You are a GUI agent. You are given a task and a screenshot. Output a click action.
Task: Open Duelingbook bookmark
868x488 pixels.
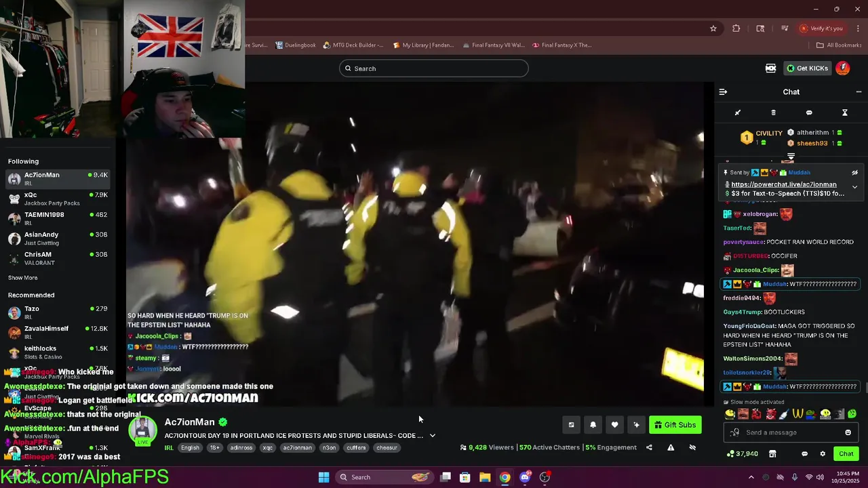[x=296, y=45]
